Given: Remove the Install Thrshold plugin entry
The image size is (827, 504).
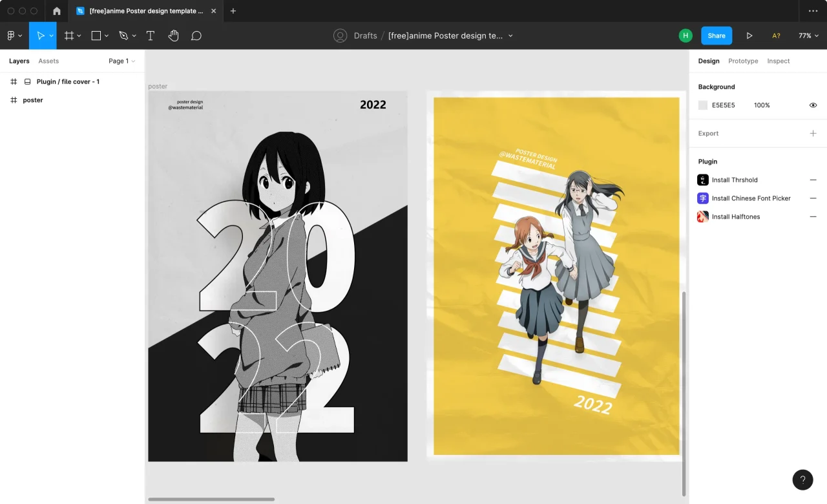Looking at the screenshot, I should pos(813,180).
